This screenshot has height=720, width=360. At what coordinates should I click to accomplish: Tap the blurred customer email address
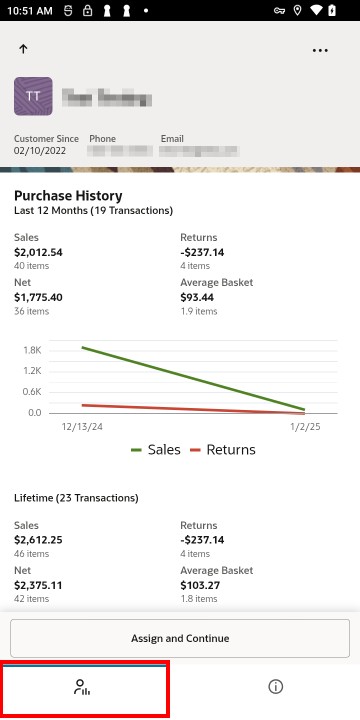pyautogui.click(x=199, y=151)
